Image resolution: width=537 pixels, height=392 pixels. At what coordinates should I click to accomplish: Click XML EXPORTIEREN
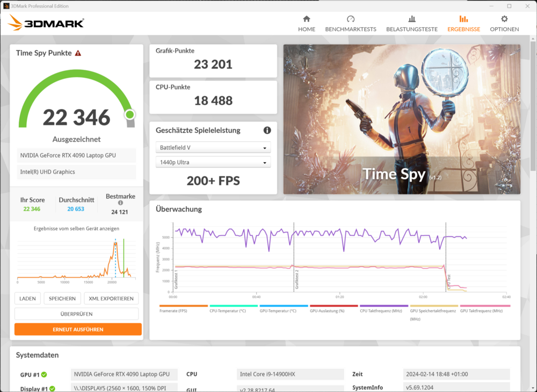coord(111,298)
